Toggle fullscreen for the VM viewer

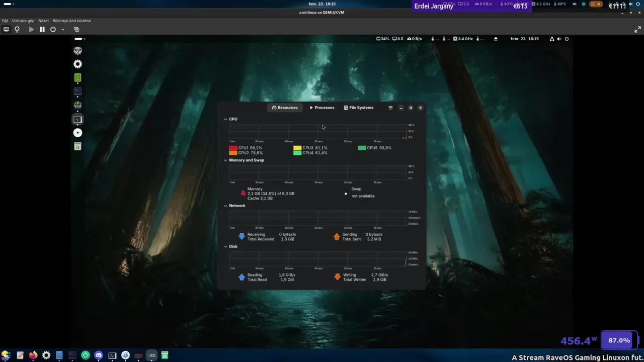[x=637, y=30]
